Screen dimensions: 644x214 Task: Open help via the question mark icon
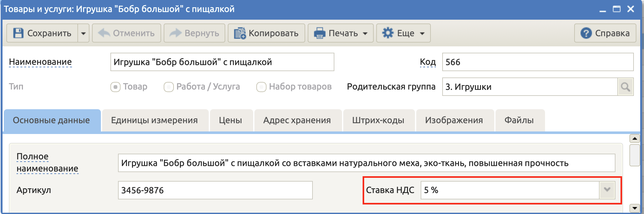(586, 33)
